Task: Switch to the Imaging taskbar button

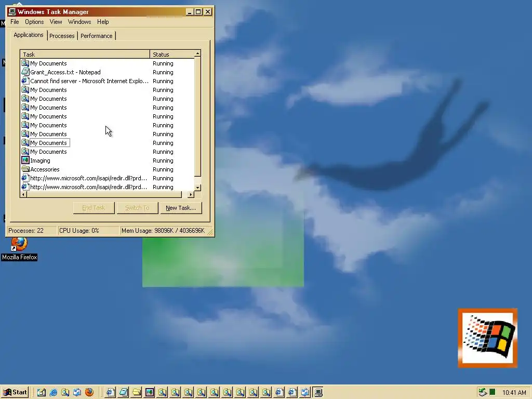Action: pos(149,393)
